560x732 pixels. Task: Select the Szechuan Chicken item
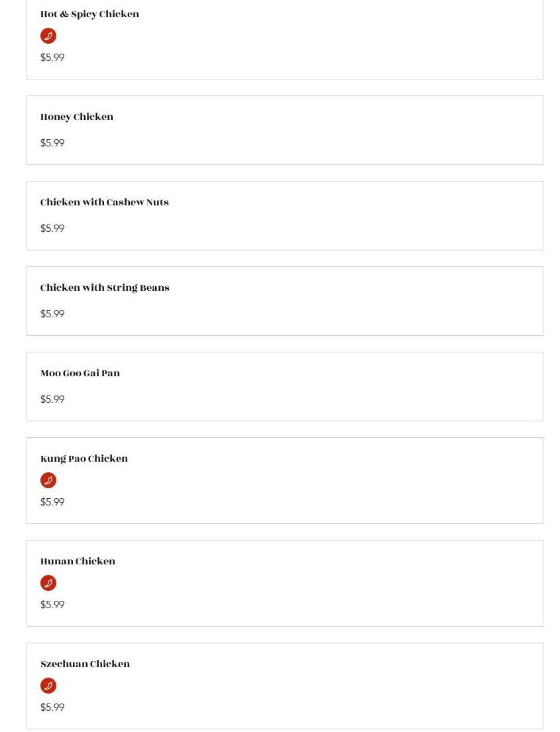85,664
